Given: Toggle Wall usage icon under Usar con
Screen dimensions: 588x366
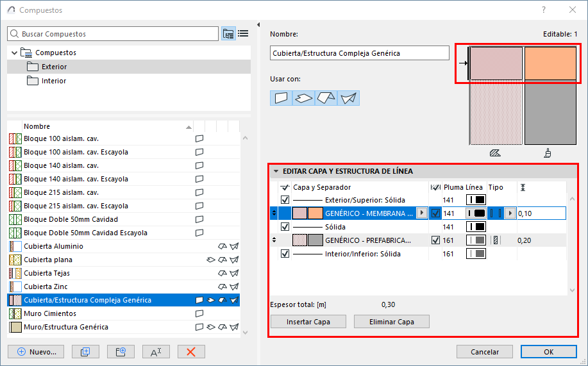Looking at the screenshot, I should pos(281,98).
